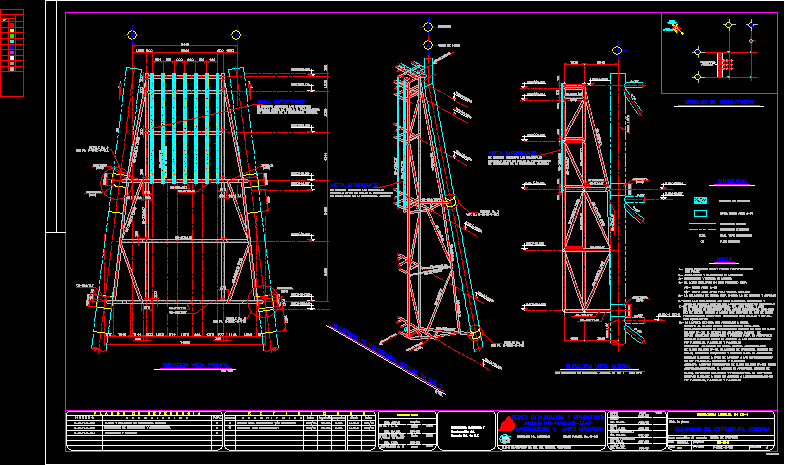Select PEMEX EXPLORACION Y PRODUCCION text
The width and height of the screenshot is (785, 465).
click(558, 417)
